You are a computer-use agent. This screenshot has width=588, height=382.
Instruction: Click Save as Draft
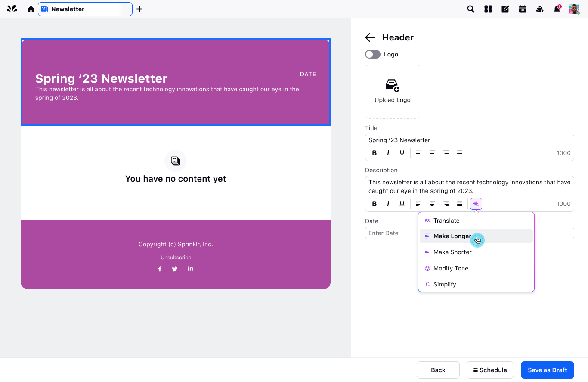click(547, 370)
